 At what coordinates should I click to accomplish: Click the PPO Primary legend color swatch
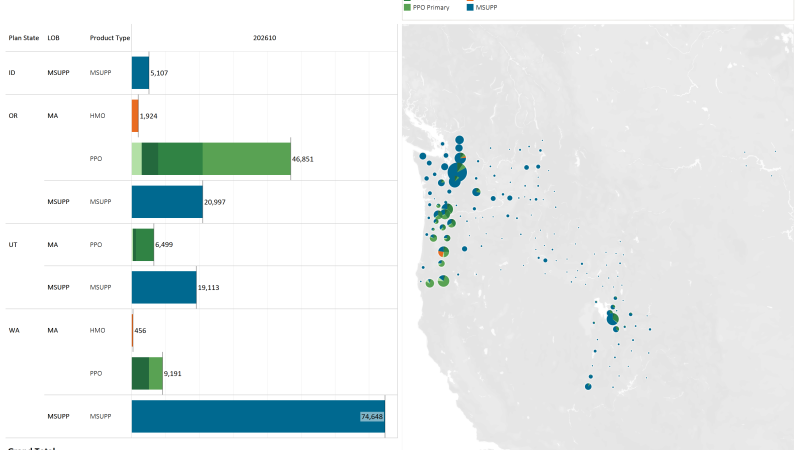pyautogui.click(x=407, y=7)
